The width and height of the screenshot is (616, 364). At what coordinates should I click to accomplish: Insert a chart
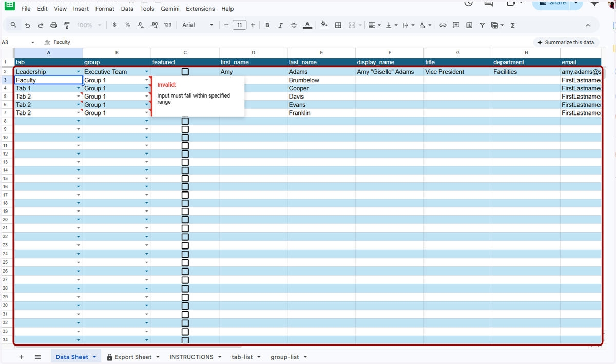click(x=469, y=25)
